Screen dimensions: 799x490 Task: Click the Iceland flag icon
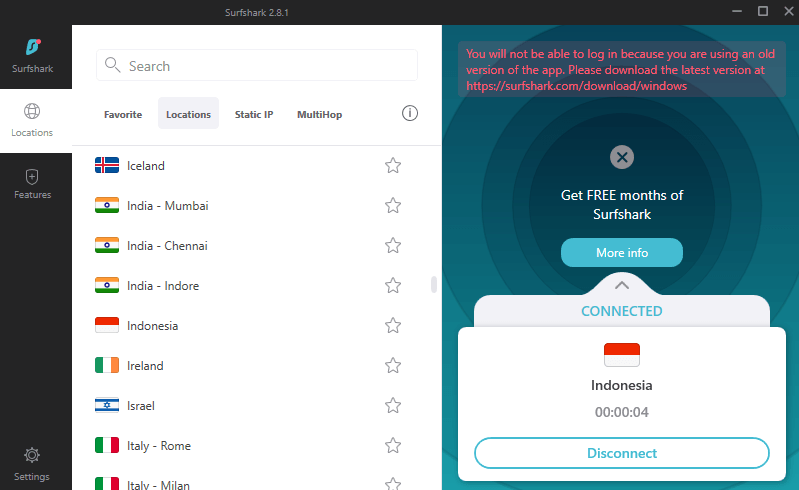(x=107, y=165)
